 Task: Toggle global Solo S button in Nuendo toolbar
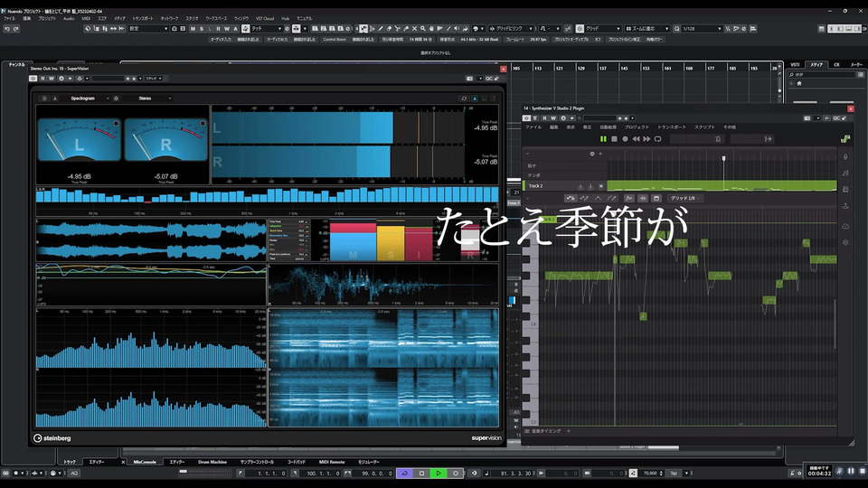[202, 29]
